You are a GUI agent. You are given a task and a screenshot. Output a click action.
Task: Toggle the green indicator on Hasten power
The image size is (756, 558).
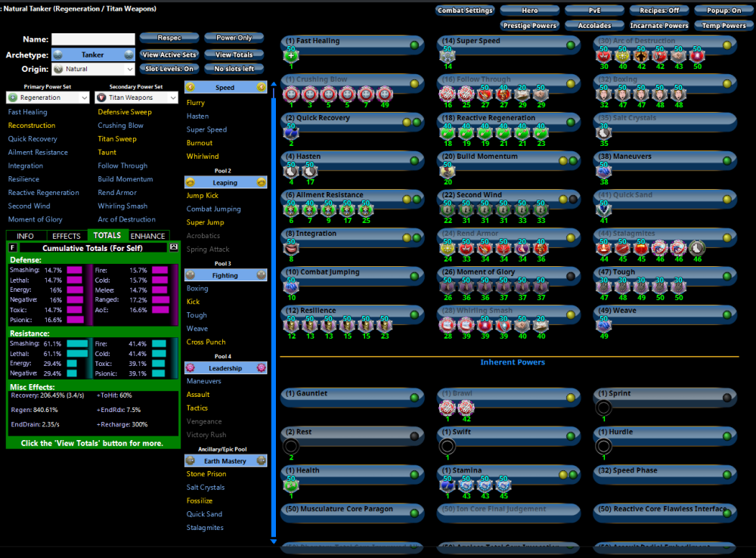click(414, 161)
